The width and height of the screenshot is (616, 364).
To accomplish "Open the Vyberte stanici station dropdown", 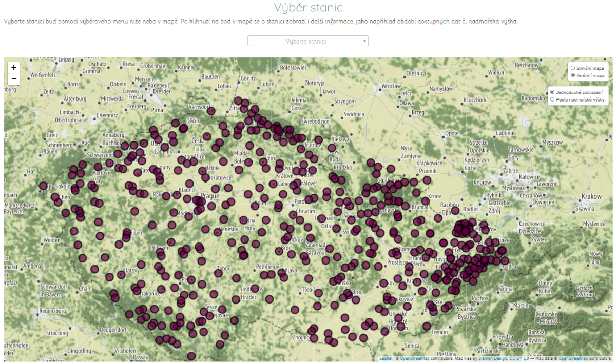I will pyautogui.click(x=306, y=41).
